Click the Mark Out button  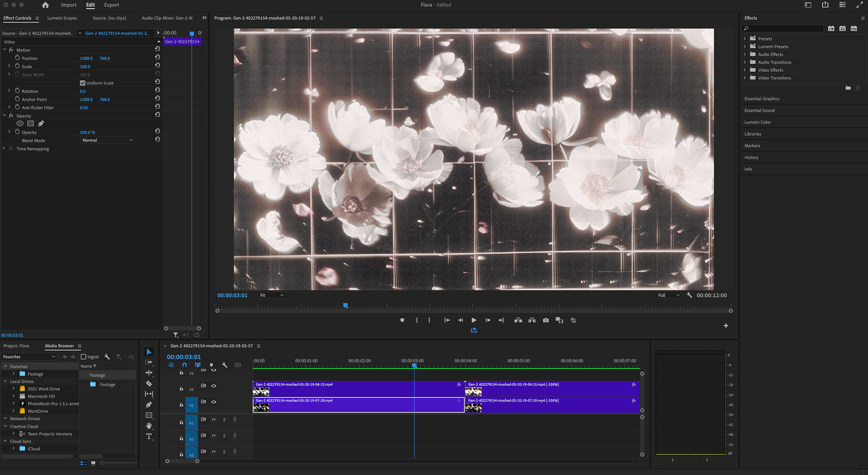click(429, 320)
